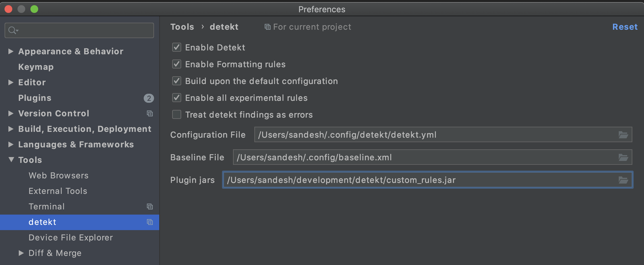
Task: Disable Enable all experimental rules
Action: coord(177,98)
